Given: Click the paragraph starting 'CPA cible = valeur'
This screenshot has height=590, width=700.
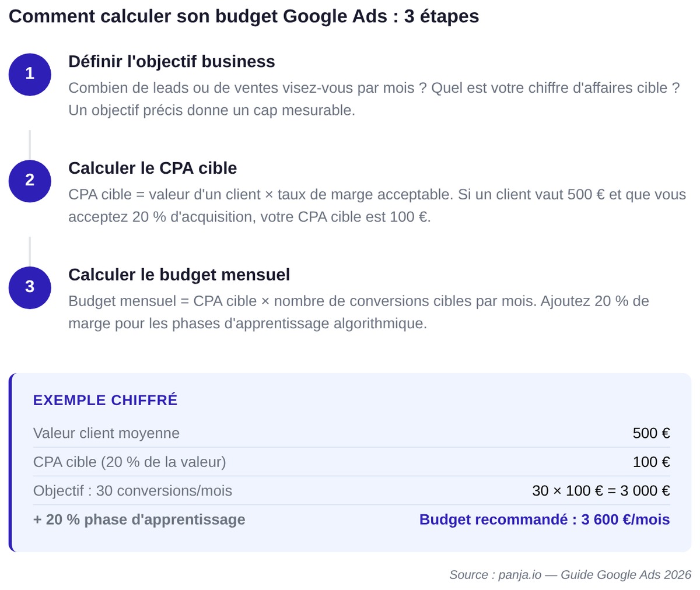Looking at the screenshot, I should pos(377,206).
